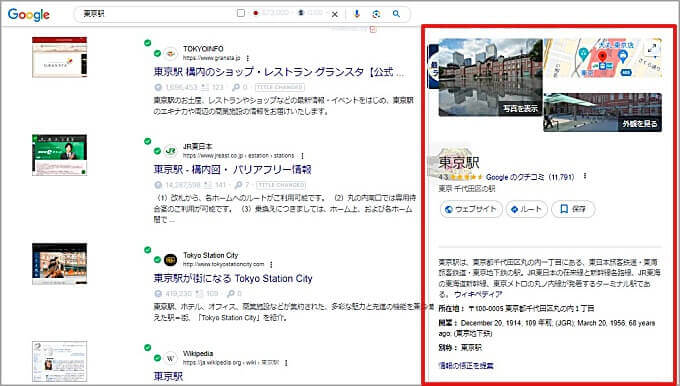680x386 pixels.
Task: Open the Wikipedia page preview thumbnail
Action: tap(59, 361)
